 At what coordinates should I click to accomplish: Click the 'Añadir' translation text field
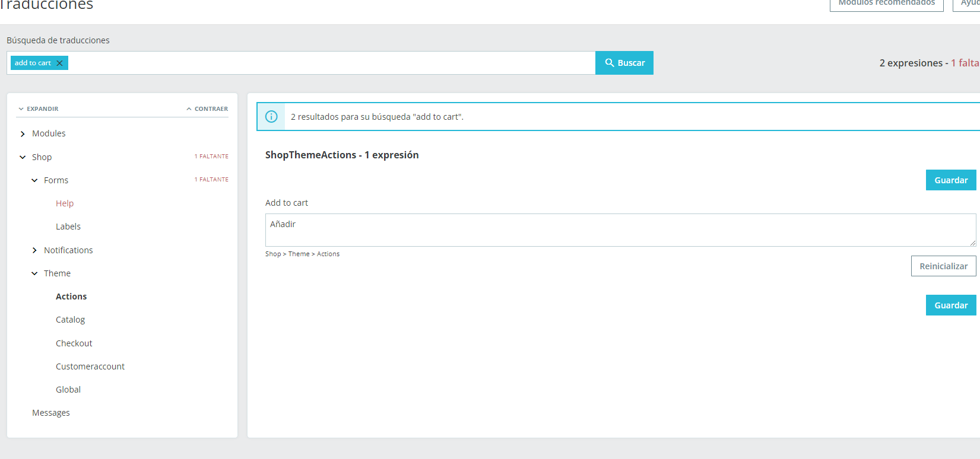point(620,230)
